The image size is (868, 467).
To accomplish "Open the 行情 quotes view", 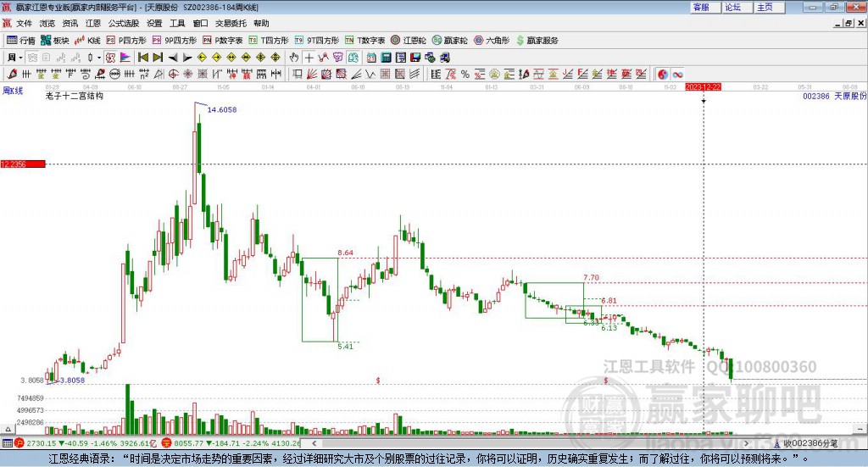I will coord(20,41).
